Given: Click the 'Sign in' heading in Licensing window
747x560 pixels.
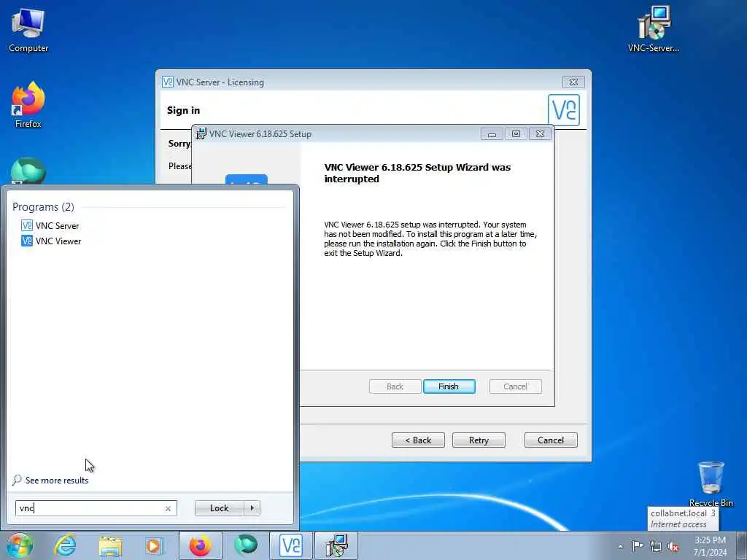Looking at the screenshot, I should click(183, 110).
